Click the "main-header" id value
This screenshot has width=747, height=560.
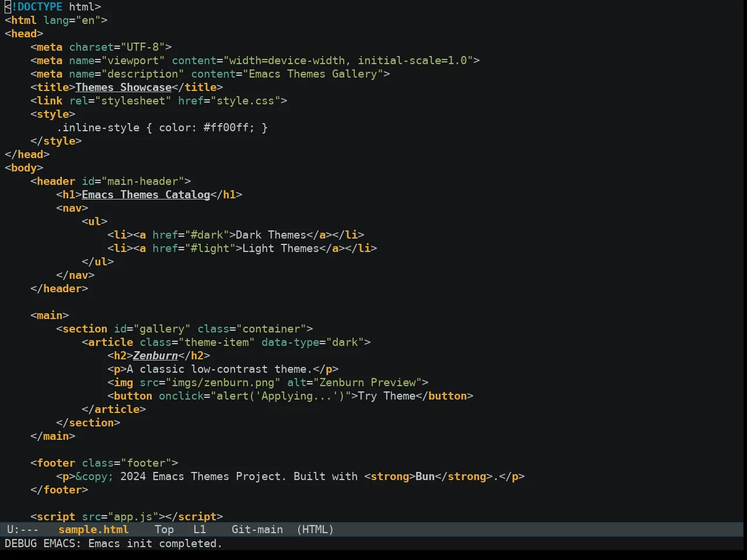pos(142,181)
